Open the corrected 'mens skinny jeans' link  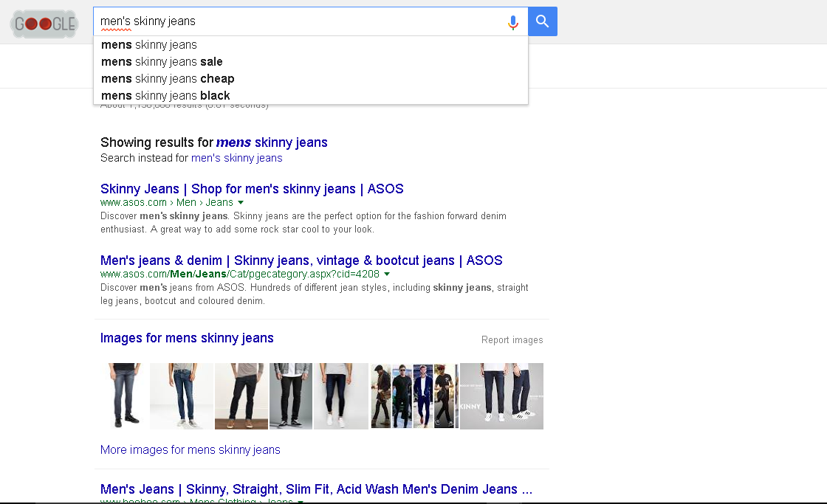pyautogui.click(x=272, y=142)
